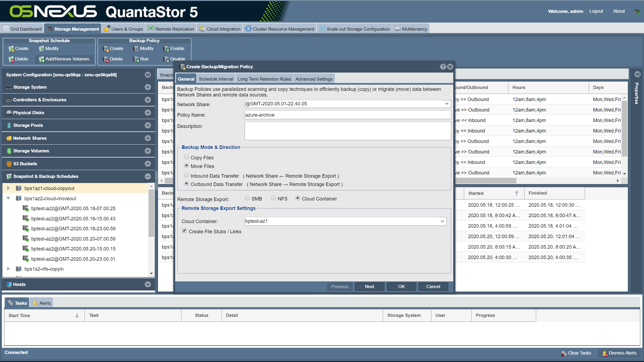Uncheck Create File Stubs / Links
This screenshot has width=644, height=362.
(x=184, y=231)
